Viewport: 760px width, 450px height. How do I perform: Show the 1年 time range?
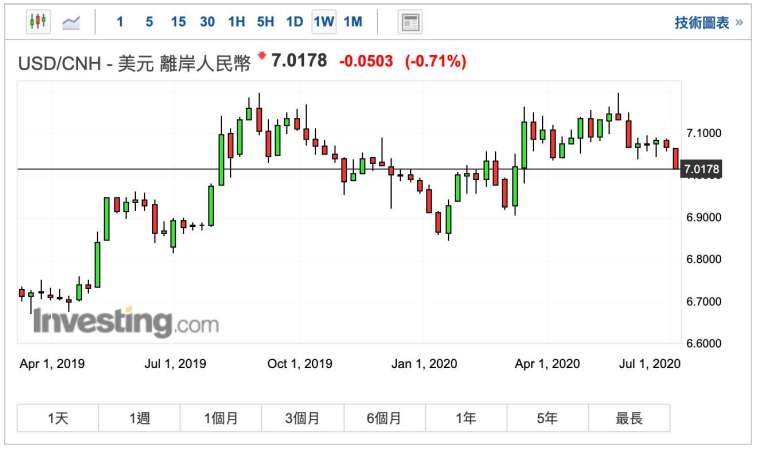[466, 418]
